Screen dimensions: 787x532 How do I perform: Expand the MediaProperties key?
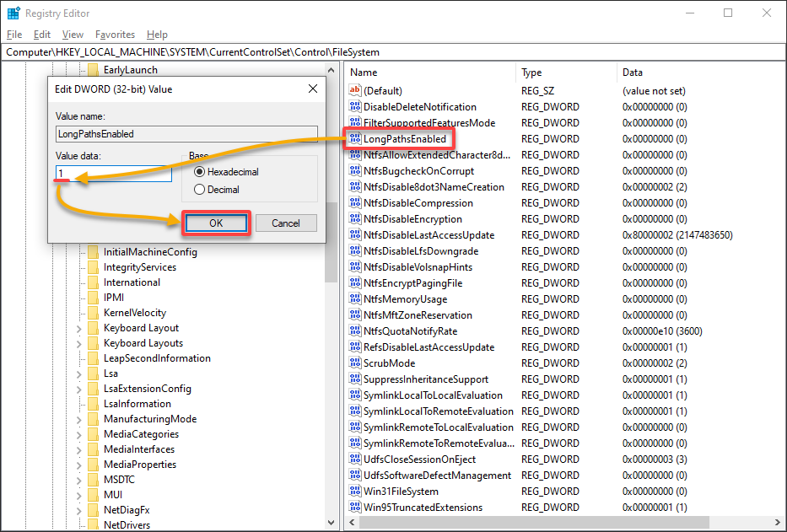pyautogui.click(x=78, y=465)
